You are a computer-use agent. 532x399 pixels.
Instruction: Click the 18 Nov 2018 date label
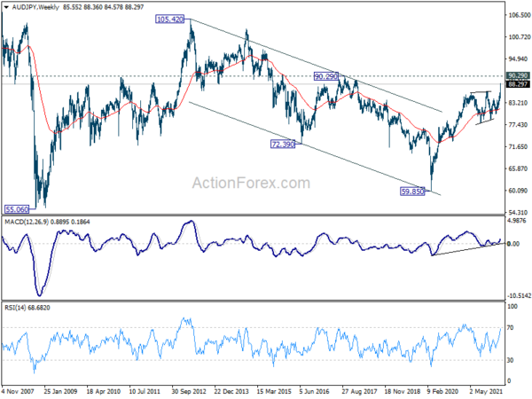tap(403, 391)
